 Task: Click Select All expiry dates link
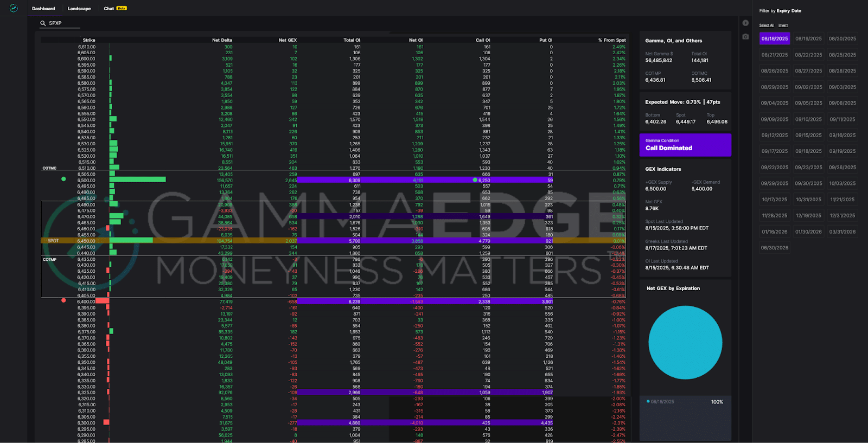(x=767, y=25)
